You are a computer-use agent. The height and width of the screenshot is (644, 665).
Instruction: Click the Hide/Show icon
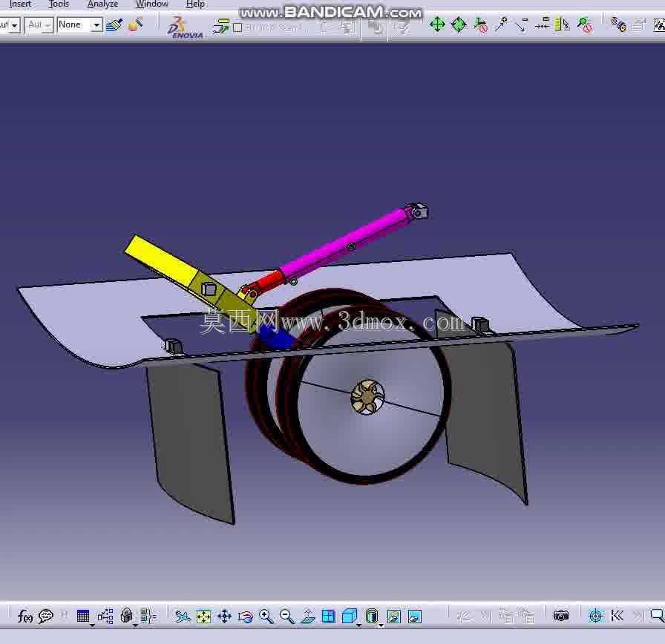pyautogui.click(x=394, y=616)
